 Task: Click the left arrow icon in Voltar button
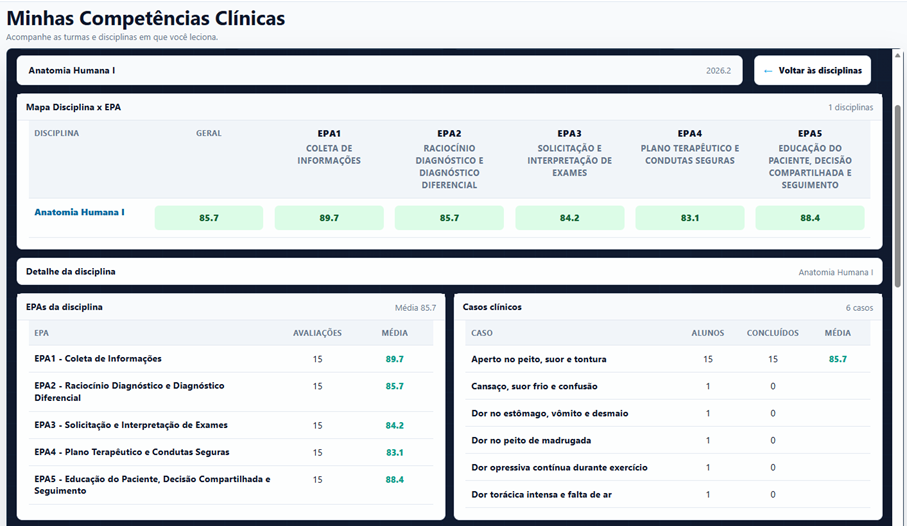click(768, 71)
